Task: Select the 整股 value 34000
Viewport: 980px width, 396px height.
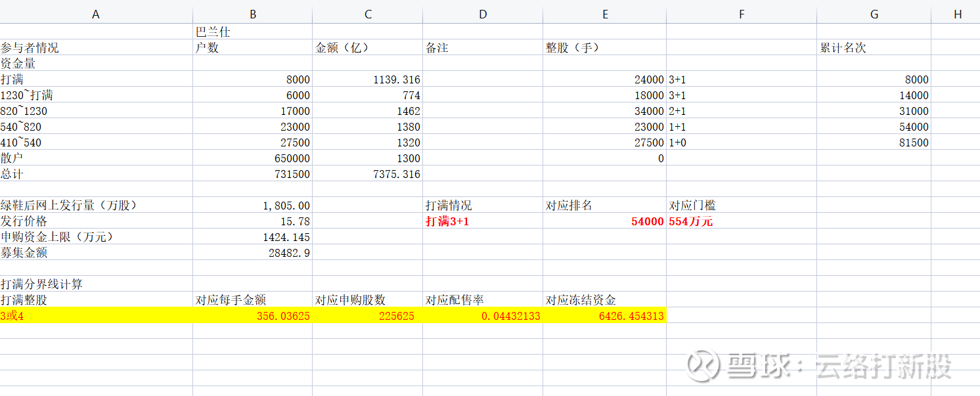Action: click(605, 110)
